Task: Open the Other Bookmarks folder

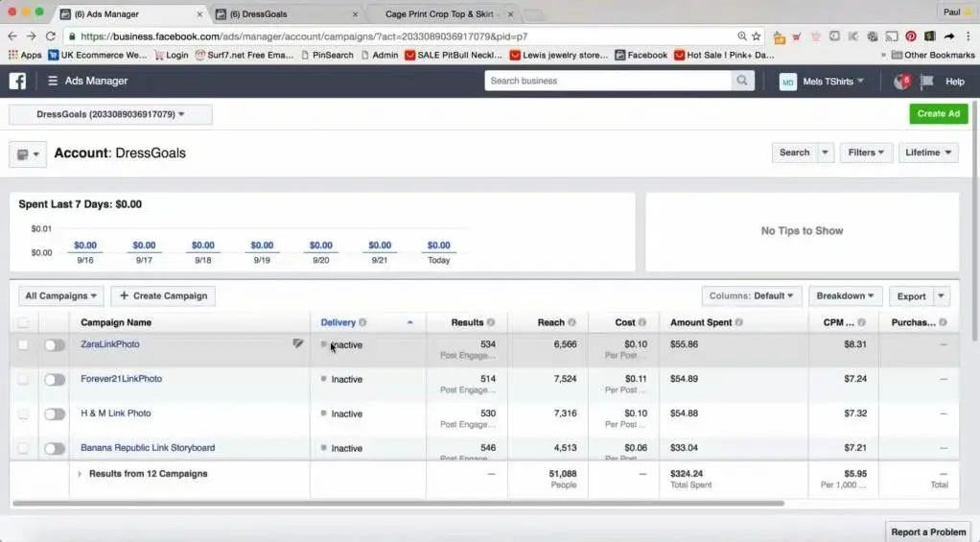Action: click(x=933, y=55)
